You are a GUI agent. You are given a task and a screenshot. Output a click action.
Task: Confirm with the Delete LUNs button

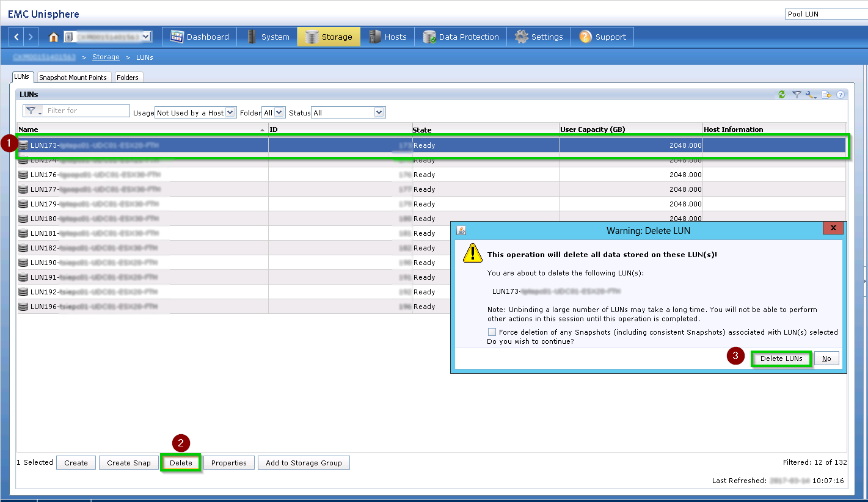(781, 358)
